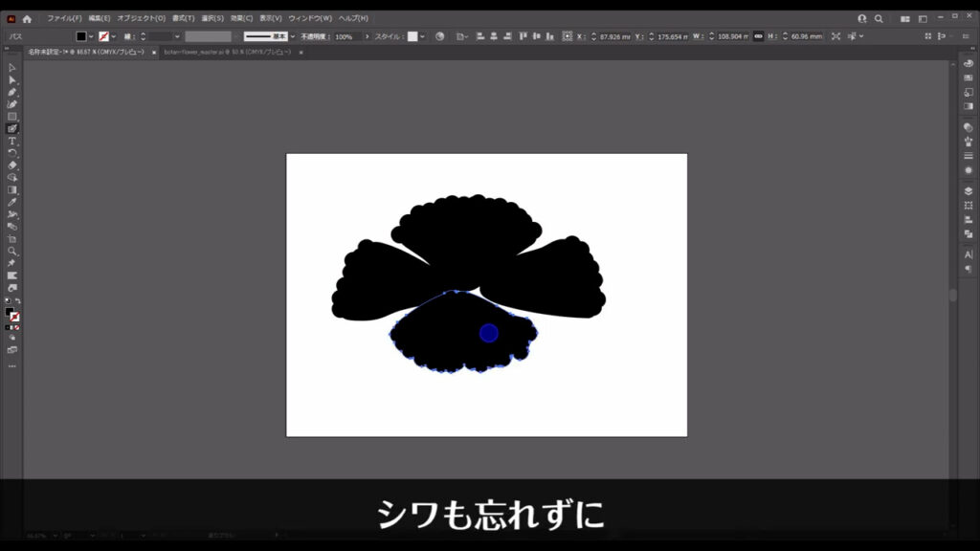The width and height of the screenshot is (980, 551).
Task: Align selection to vertical center
Action: coord(537,36)
